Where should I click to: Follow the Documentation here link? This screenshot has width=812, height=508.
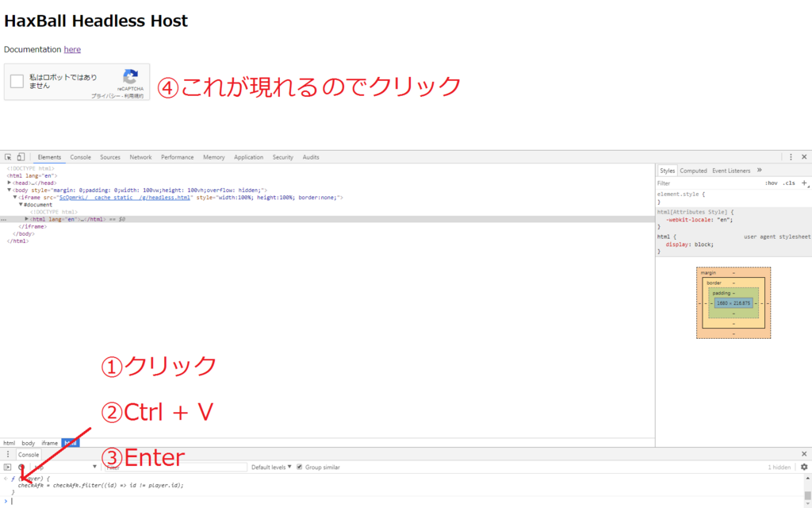(72, 49)
